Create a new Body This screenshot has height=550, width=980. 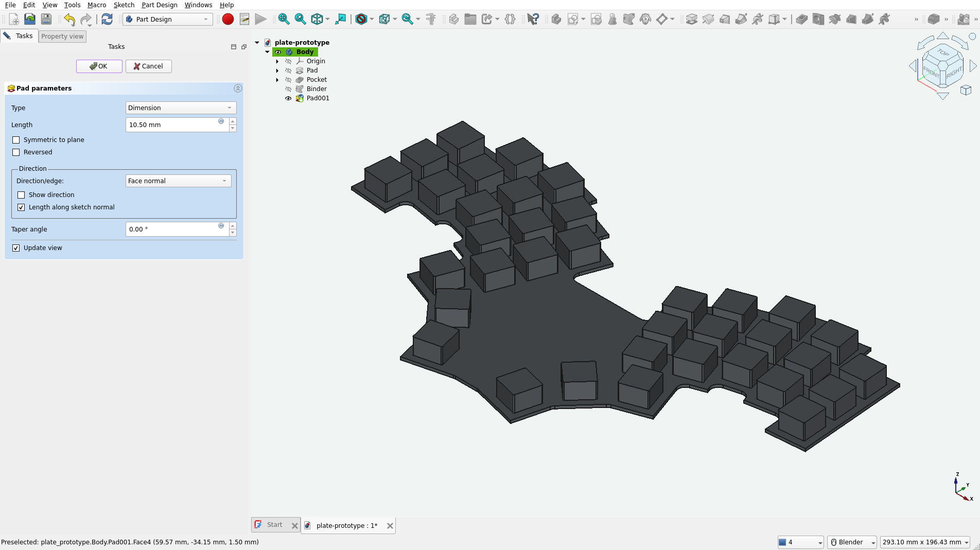point(556,19)
